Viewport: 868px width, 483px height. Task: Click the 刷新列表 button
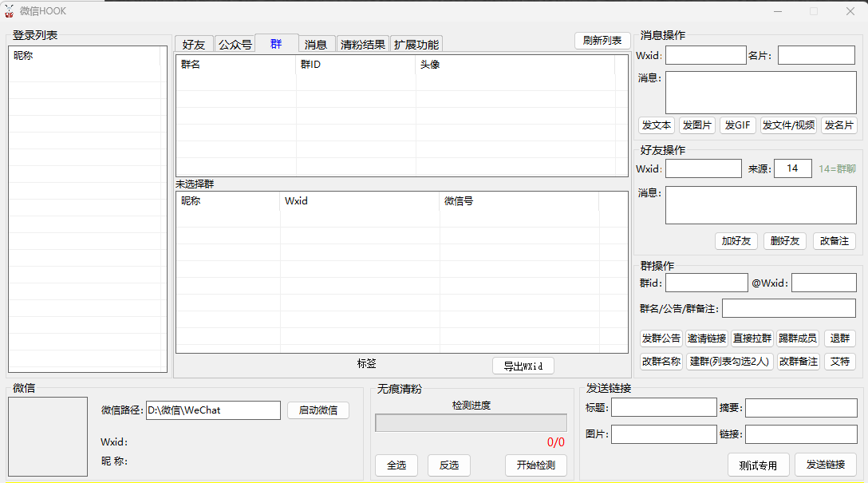click(x=602, y=41)
